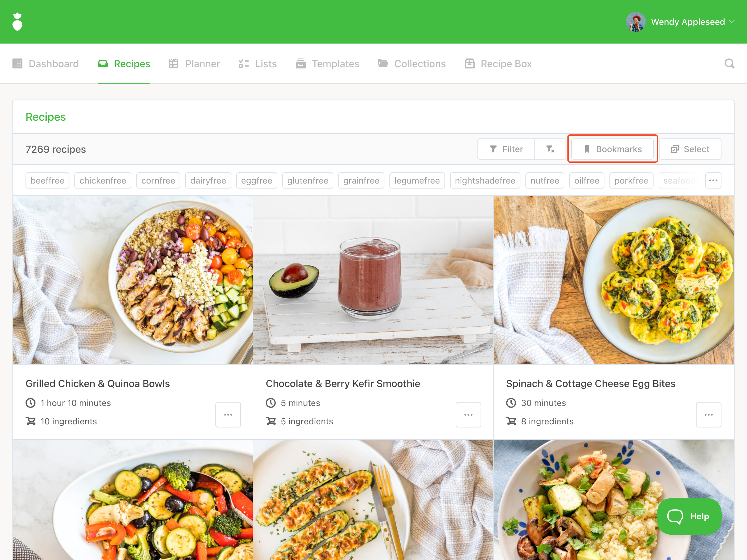
Task: Open the Help chat bubble
Action: tap(689, 516)
